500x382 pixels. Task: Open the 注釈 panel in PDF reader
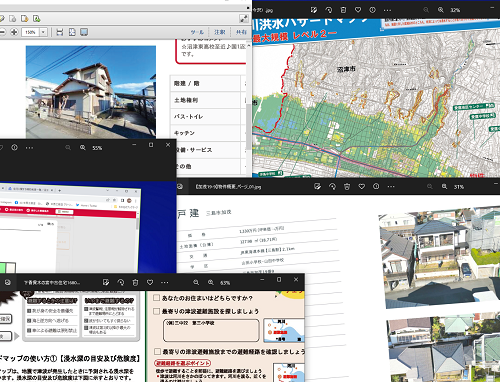coord(220,32)
